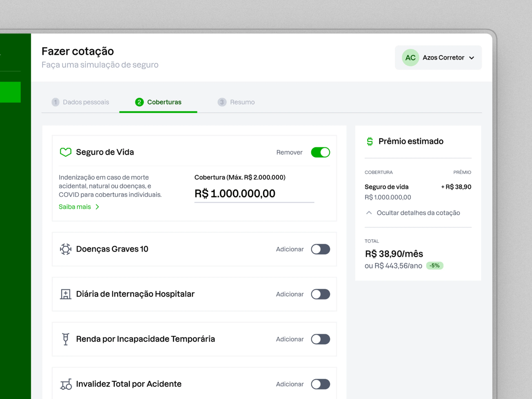The width and height of the screenshot is (532, 399).
Task: Open the Resumo step tab
Action: click(x=236, y=102)
